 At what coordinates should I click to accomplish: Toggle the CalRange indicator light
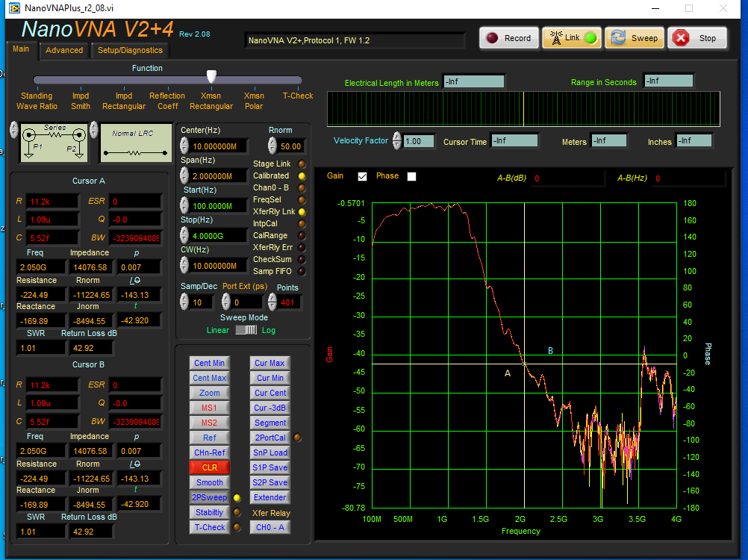pyautogui.click(x=302, y=235)
